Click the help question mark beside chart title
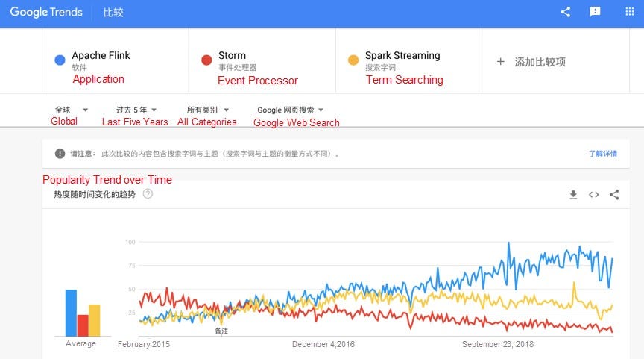This screenshot has height=359, width=644. 148,194
